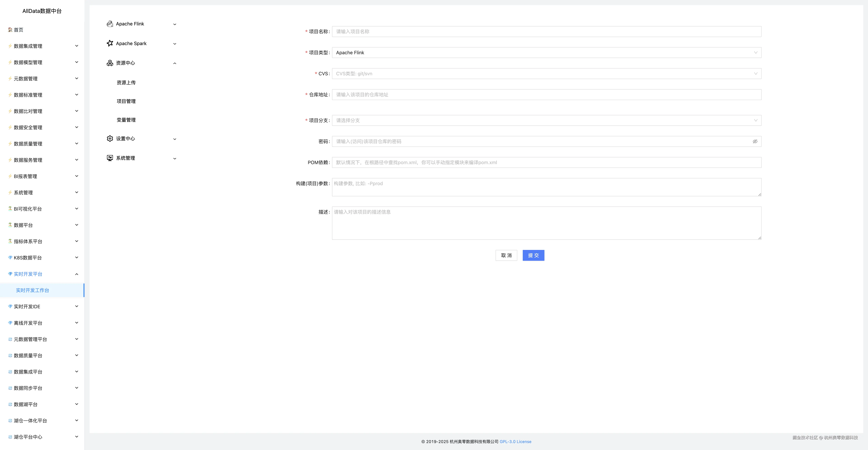Open the CVS type dropdown

click(546, 74)
